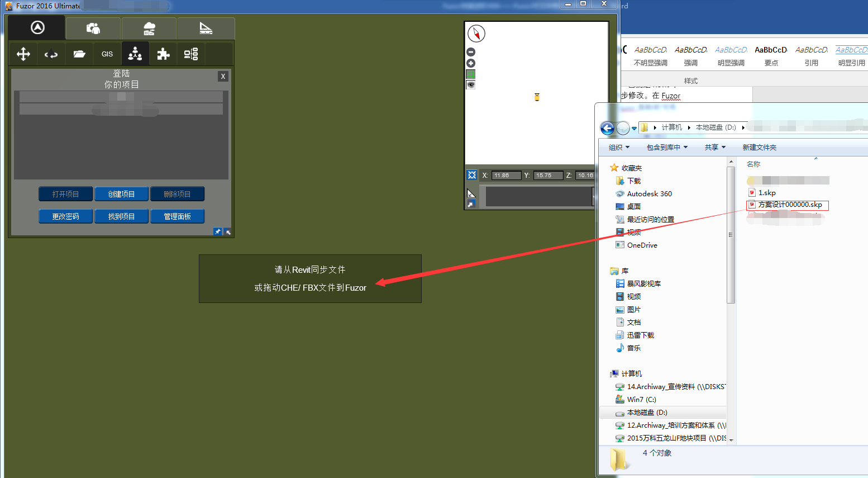Click 本地磁盘 (D:) in address bar
868x478 pixels.
click(716, 127)
